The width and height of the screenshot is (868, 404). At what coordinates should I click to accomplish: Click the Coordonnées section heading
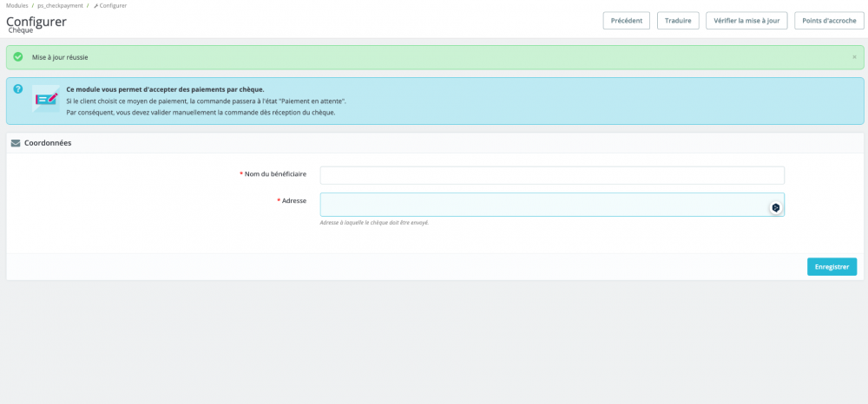pos(48,143)
